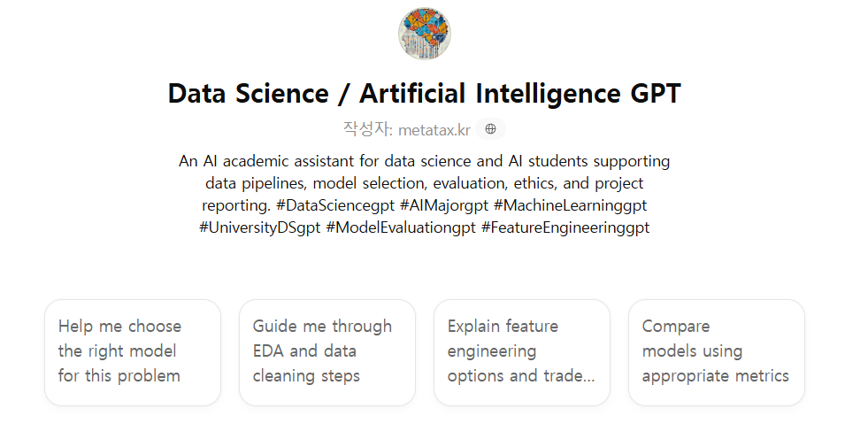The image size is (868, 439).
Task: Click the #UniversityDSgpt hashtag
Action: 259,227
